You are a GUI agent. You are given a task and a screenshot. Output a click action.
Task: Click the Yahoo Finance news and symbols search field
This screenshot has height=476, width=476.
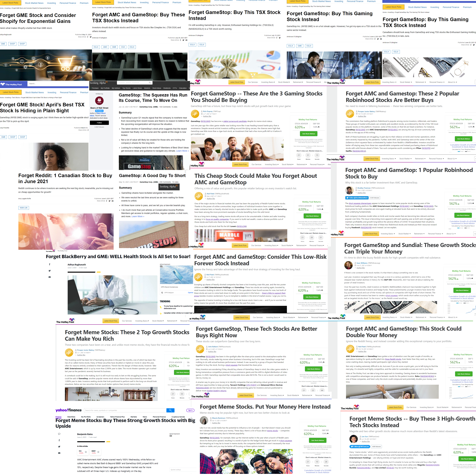click(x=125, y=410)
